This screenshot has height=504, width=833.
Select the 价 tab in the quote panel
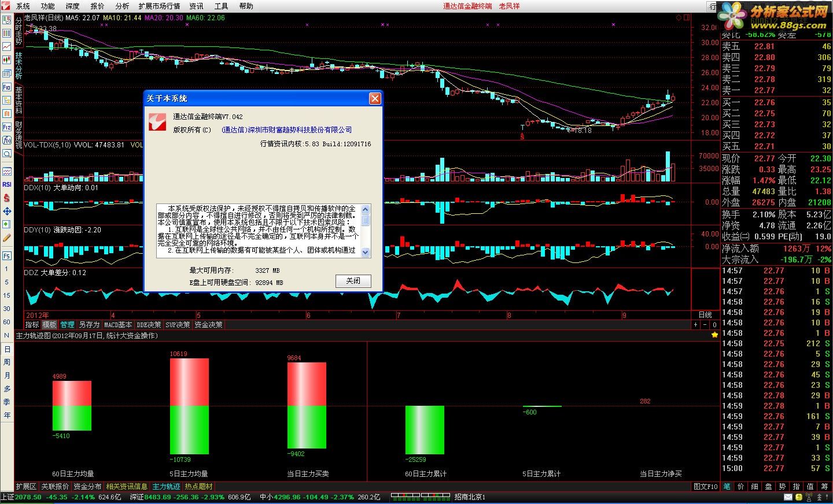click(740, 487)
